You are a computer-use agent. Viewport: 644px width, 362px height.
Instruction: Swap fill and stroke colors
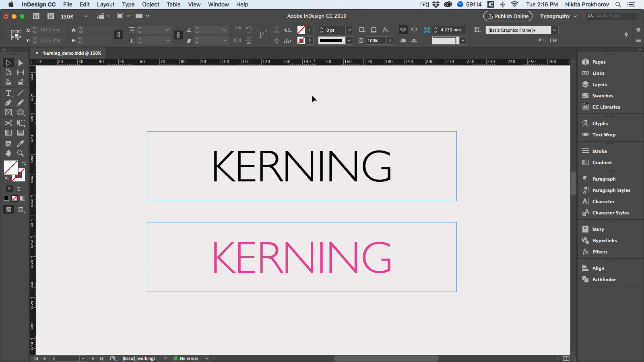click(24, 163)
